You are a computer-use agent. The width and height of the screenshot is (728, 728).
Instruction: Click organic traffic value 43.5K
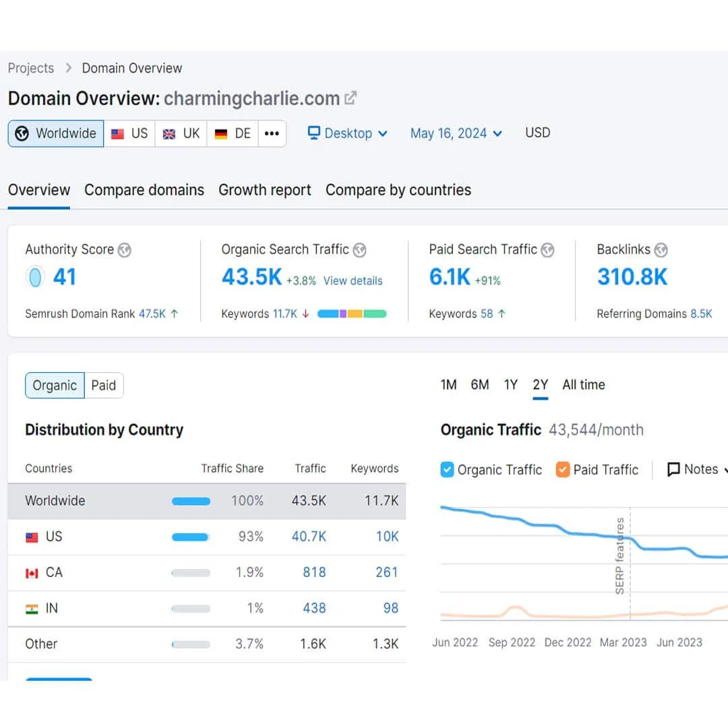pos(251,277)
